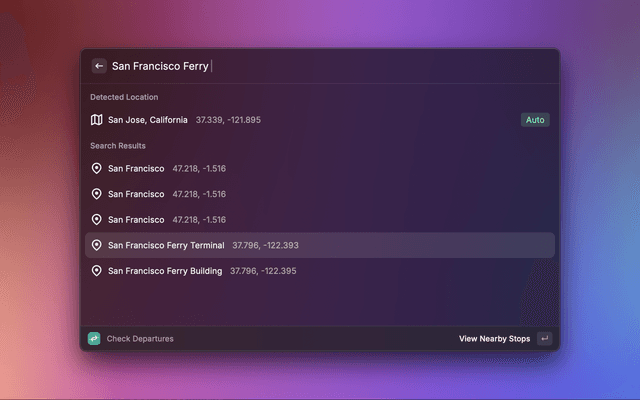The width and height of the screenshot is (640, 400).
Task: Click the Detected Location section header
Action: pos(124,97)
